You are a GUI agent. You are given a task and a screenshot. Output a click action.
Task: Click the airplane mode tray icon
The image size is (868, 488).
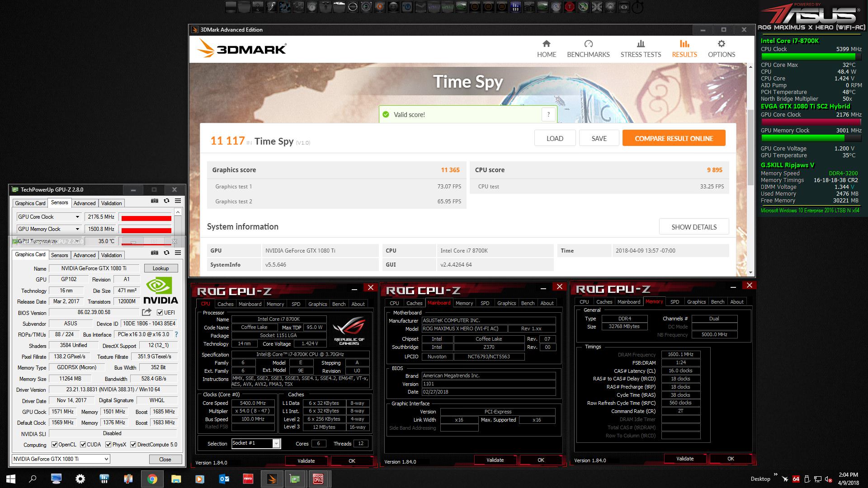pyautogui.click(x=785, y=479)
